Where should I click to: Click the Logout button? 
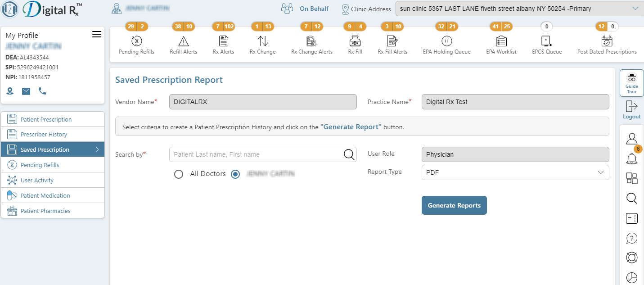632,110
